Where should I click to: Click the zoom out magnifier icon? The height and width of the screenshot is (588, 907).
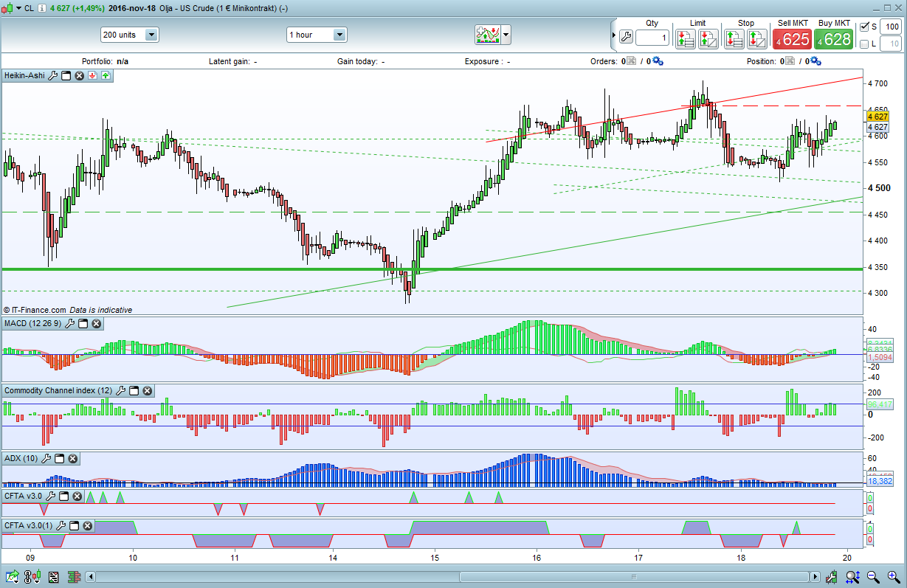click(872, 576)
